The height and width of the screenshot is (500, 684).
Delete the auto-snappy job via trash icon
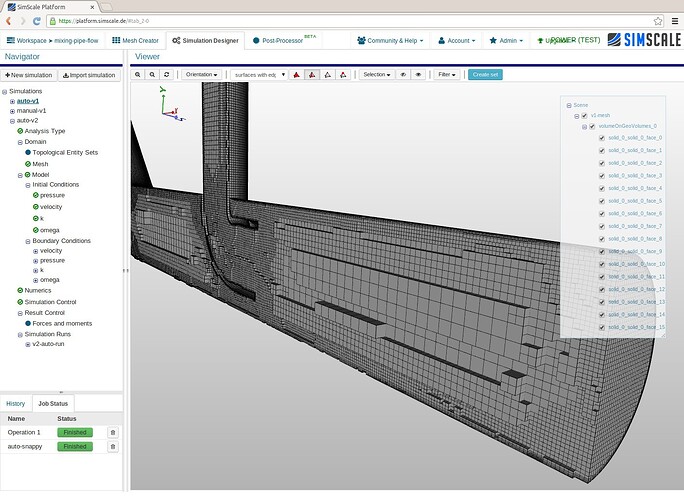point(113,446)
